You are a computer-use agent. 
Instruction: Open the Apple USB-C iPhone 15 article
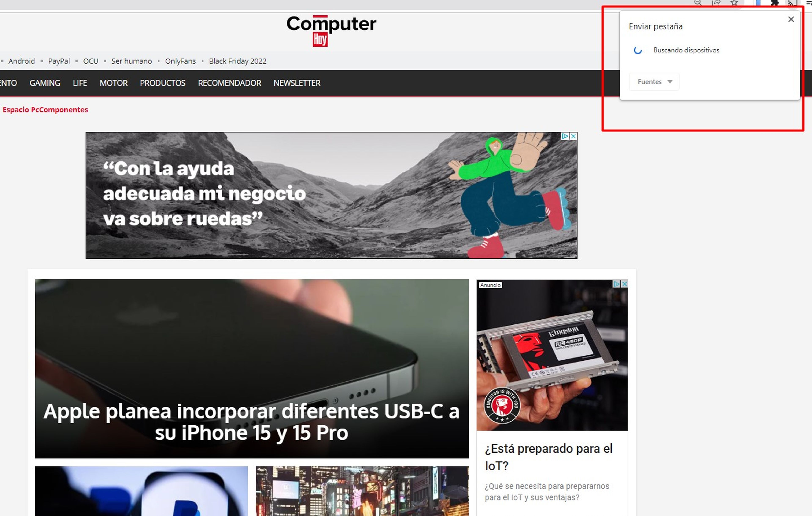[x=252, y=368]
